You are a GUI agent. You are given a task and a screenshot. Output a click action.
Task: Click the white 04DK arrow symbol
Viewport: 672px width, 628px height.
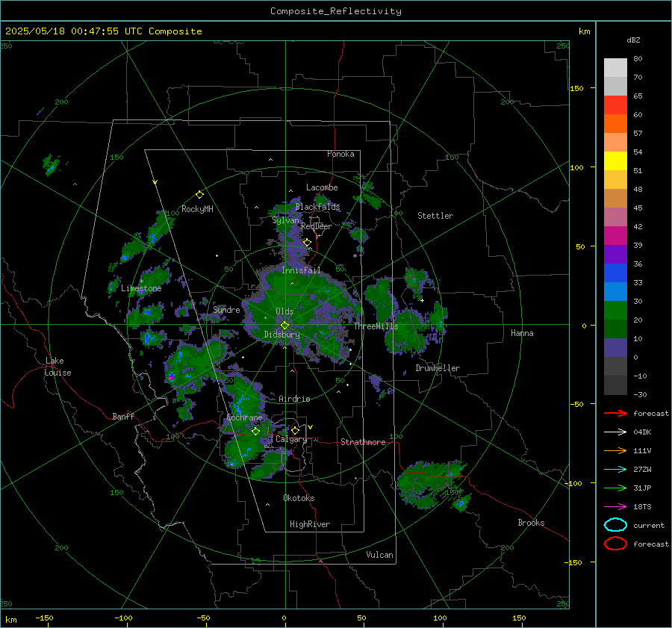pyautogui.click(x=615, y=432)
